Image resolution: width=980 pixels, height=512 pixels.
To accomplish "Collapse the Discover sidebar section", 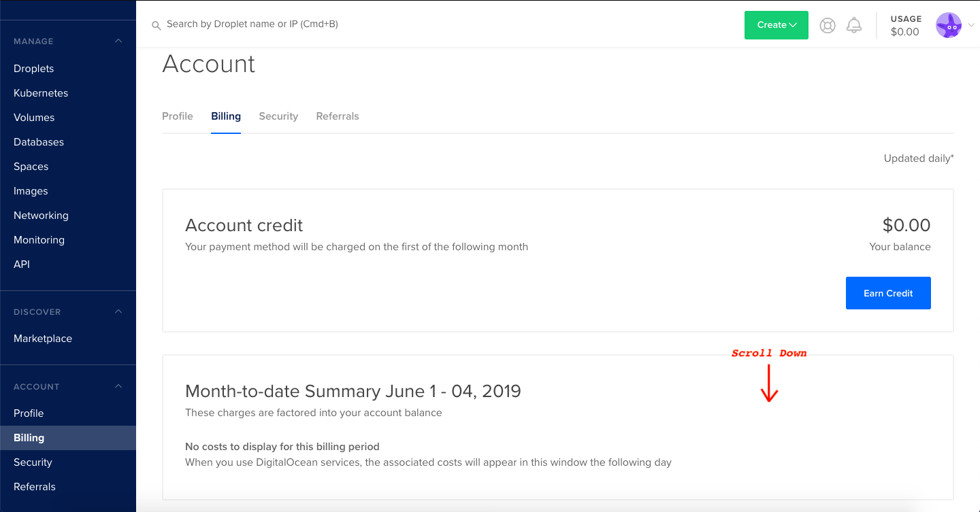I will 118,311.
